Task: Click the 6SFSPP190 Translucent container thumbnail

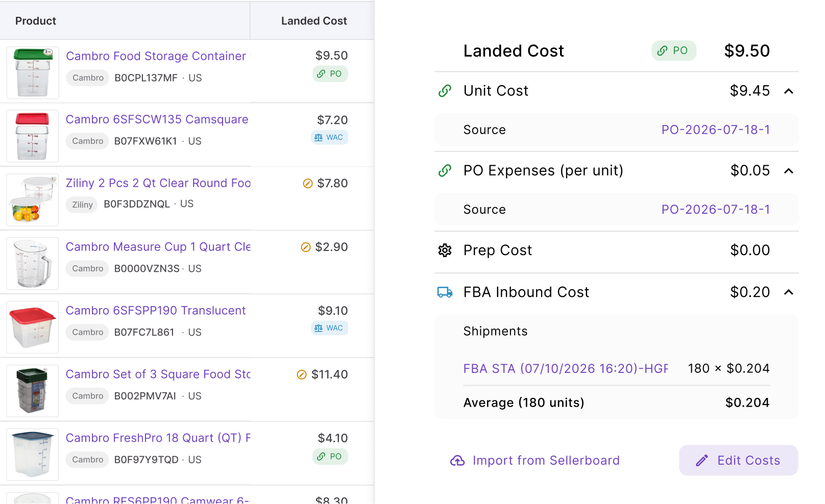Action: click(x=33, y=327)
